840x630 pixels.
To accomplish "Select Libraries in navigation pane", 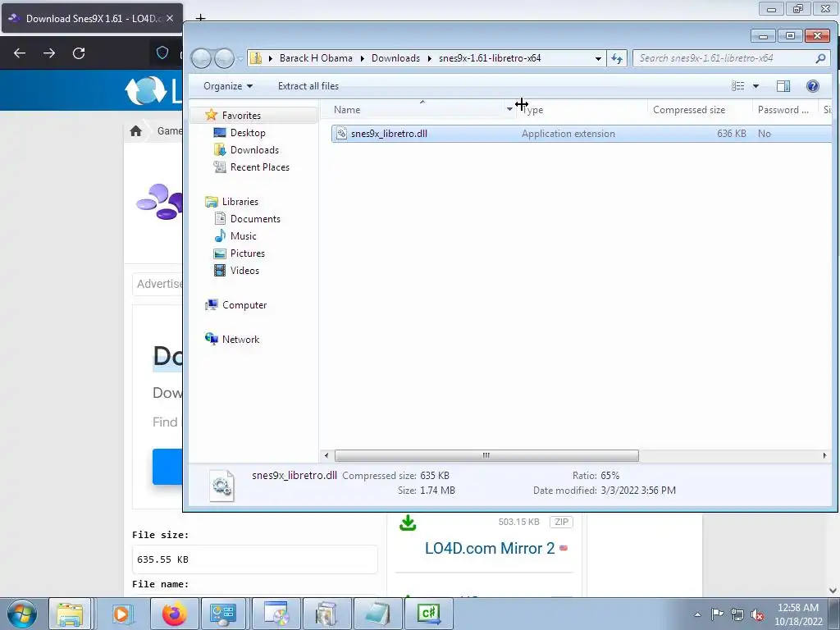I will pyautogui.click(x=240, y=202).
